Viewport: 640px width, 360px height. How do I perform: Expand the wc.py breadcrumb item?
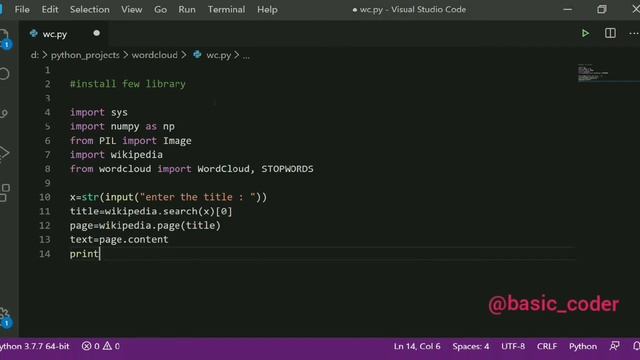[218, 55]
